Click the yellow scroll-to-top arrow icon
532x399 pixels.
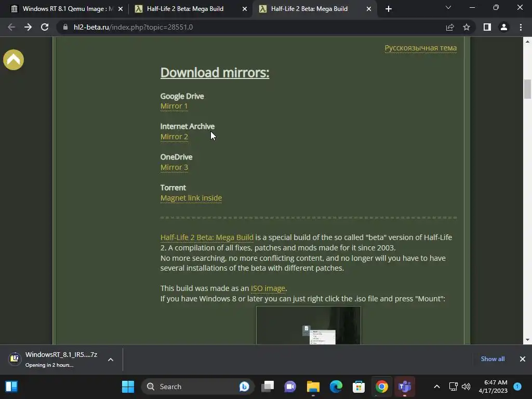coord(14,60)
